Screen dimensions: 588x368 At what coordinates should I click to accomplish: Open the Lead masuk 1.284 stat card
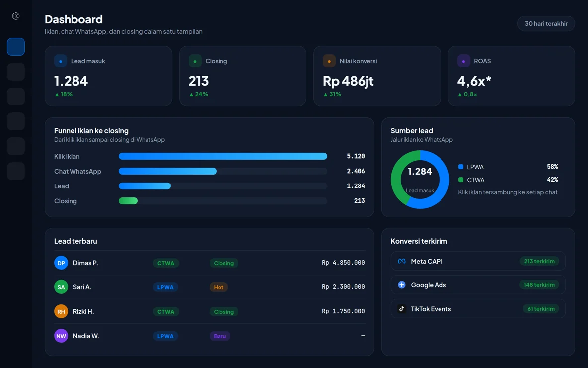click(108, 76)
